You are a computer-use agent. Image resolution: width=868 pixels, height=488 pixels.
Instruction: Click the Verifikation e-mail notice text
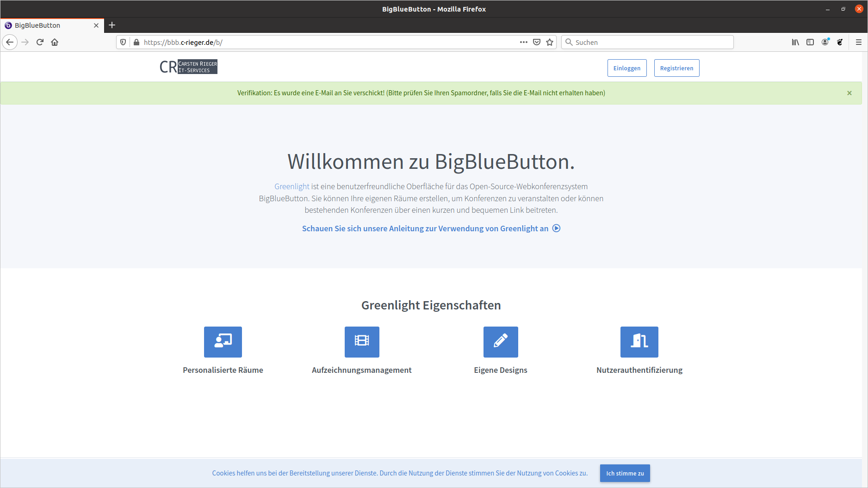[x=422, y=93]
